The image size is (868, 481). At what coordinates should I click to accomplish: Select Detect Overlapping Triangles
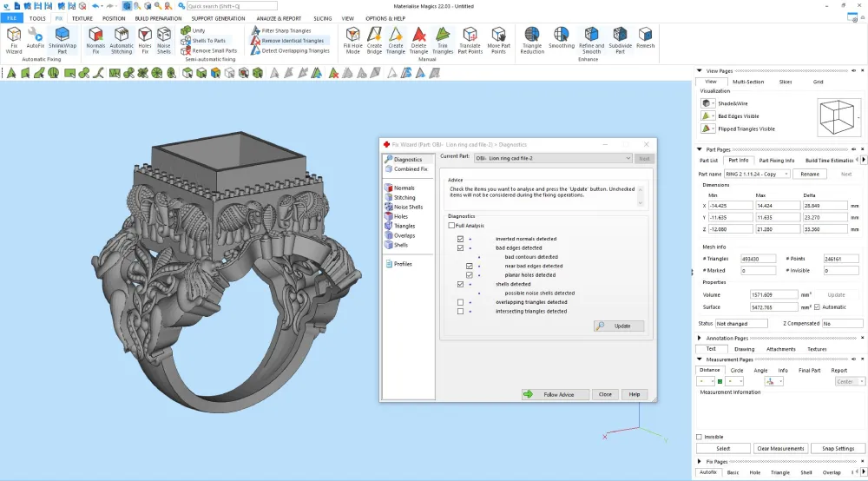tap(290, 50)
